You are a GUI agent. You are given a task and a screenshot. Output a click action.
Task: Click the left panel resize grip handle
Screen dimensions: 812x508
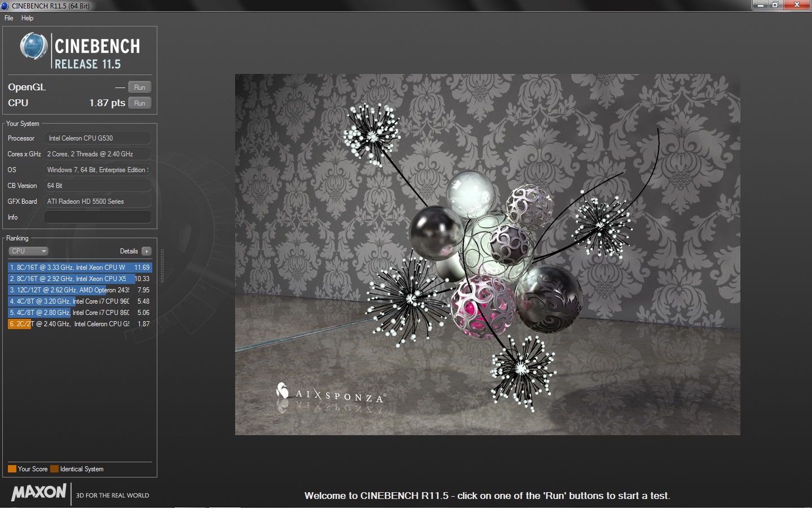[162, 265]
